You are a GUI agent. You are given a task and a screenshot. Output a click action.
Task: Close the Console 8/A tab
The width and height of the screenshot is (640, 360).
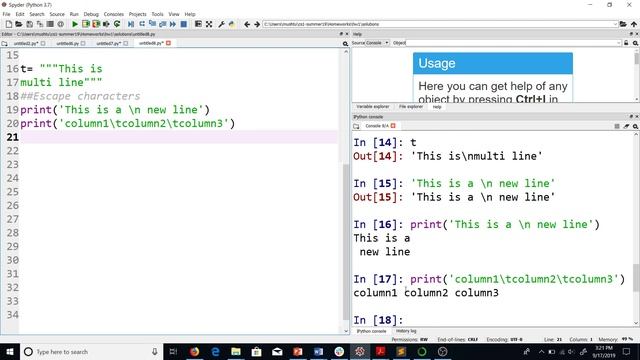[393, 126]
